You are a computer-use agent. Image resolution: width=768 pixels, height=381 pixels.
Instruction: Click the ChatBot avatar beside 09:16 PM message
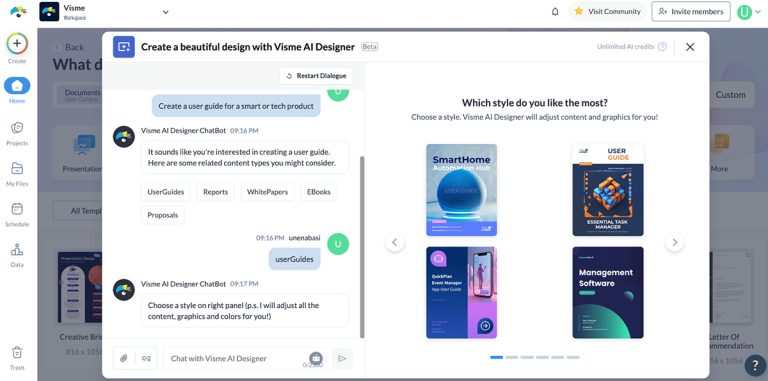pos(124,137)
